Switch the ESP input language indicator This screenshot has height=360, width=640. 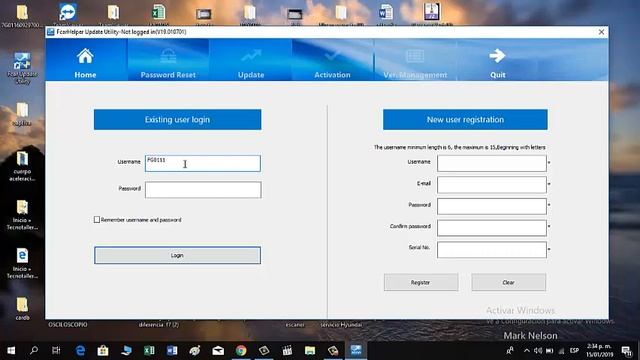[x=574, y=350]
